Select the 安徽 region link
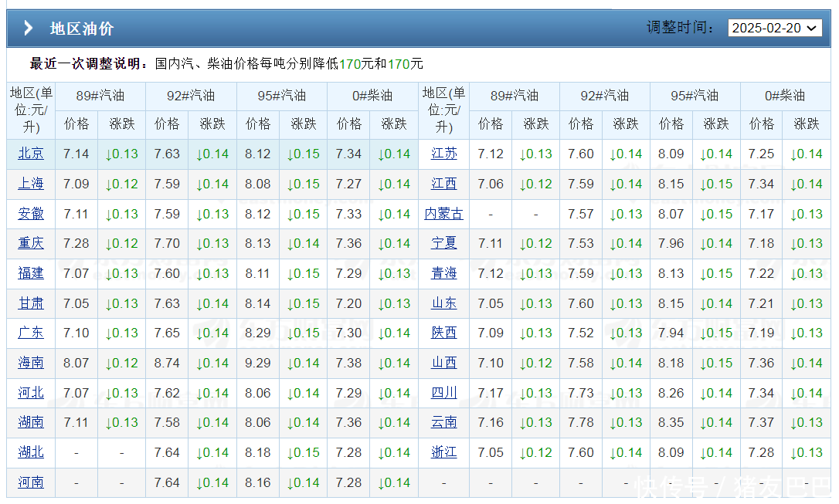 click(x=31, y=214)
